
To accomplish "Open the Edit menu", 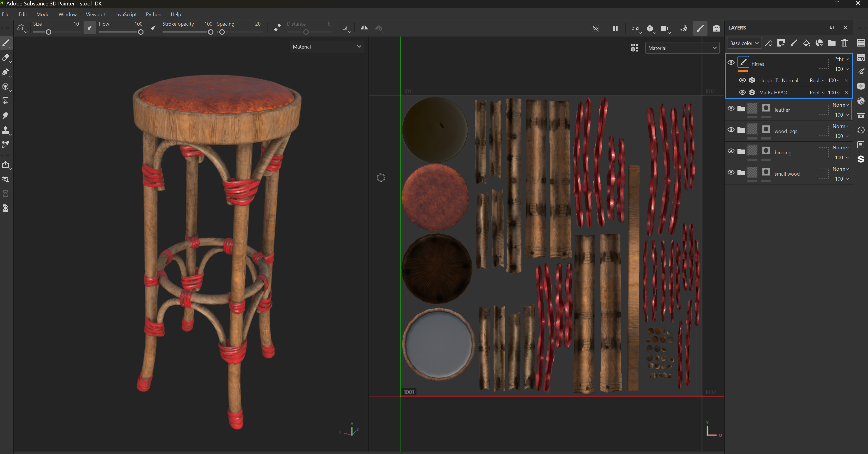I will pyautogui.click(x=23, y=14).
